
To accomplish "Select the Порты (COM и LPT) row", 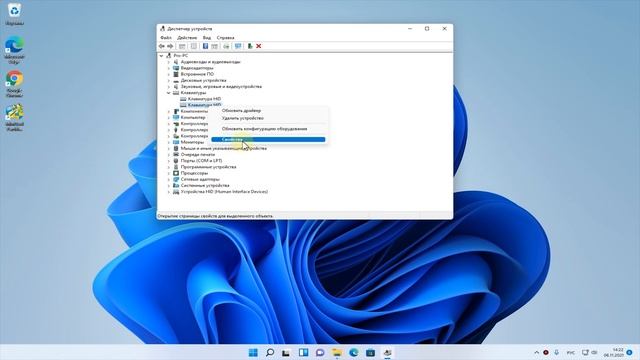I will click(198, 161).
